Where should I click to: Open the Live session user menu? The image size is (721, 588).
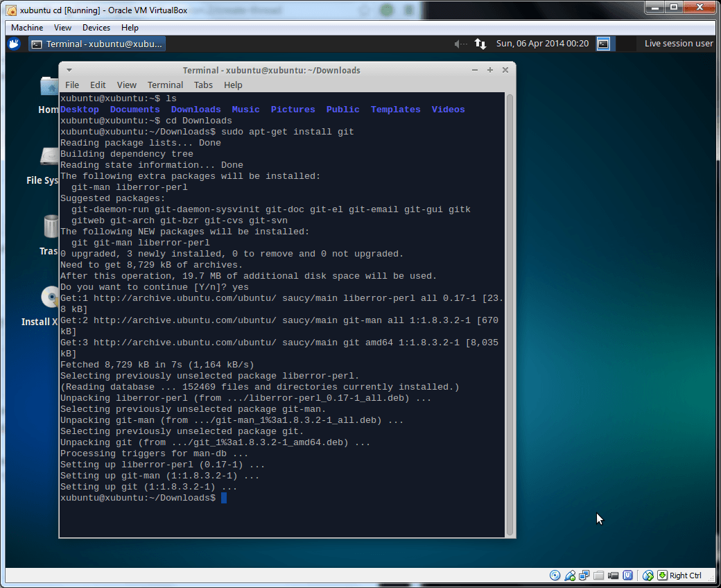click(x=678, y=44)
